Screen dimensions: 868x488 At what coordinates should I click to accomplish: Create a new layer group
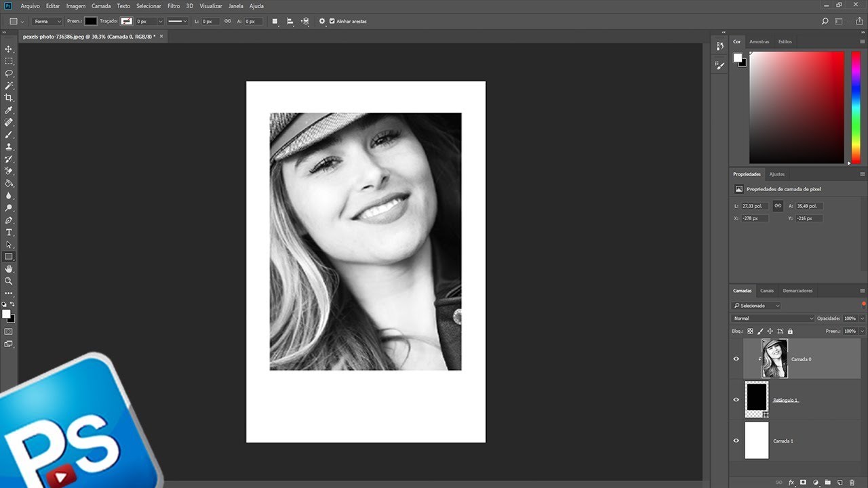(x=827, y=483)
